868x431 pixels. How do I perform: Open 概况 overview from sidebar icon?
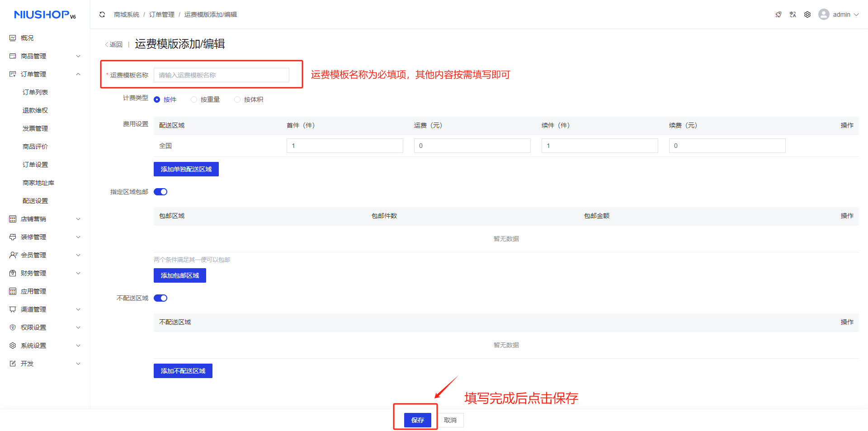(x=13, y=38)
